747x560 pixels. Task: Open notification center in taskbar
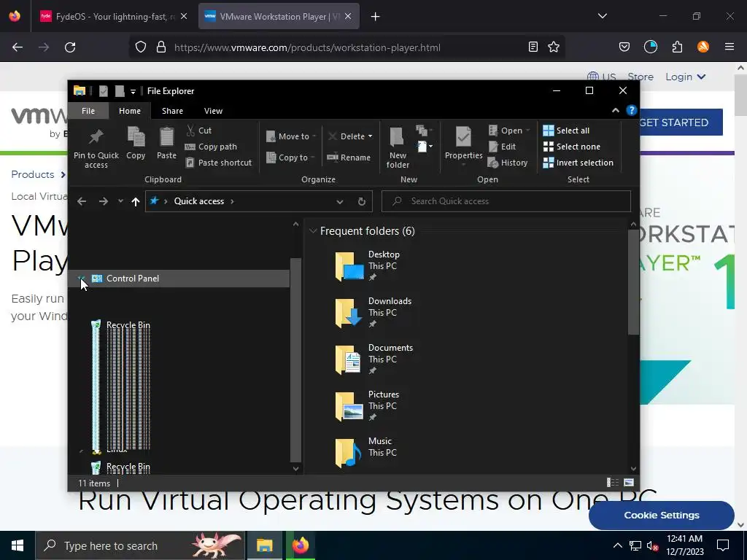tap(723, 545)
